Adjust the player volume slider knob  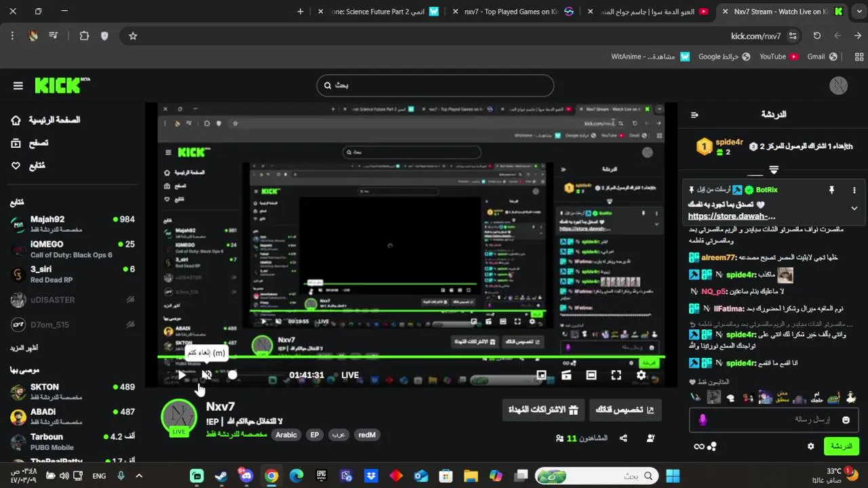coord(233,375)
